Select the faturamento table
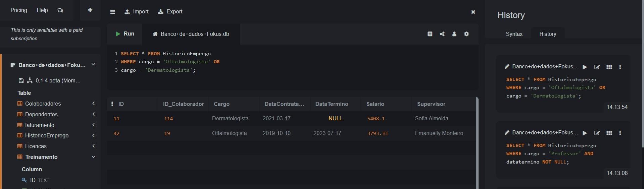The width and height of the screenshot is (644, 189). coord(40,125)
